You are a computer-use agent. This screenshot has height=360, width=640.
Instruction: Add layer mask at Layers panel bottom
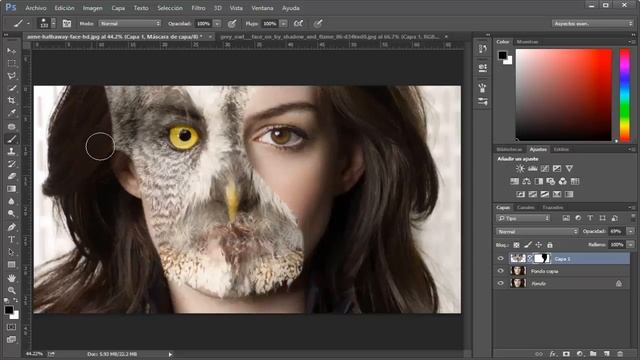(566, 354)
